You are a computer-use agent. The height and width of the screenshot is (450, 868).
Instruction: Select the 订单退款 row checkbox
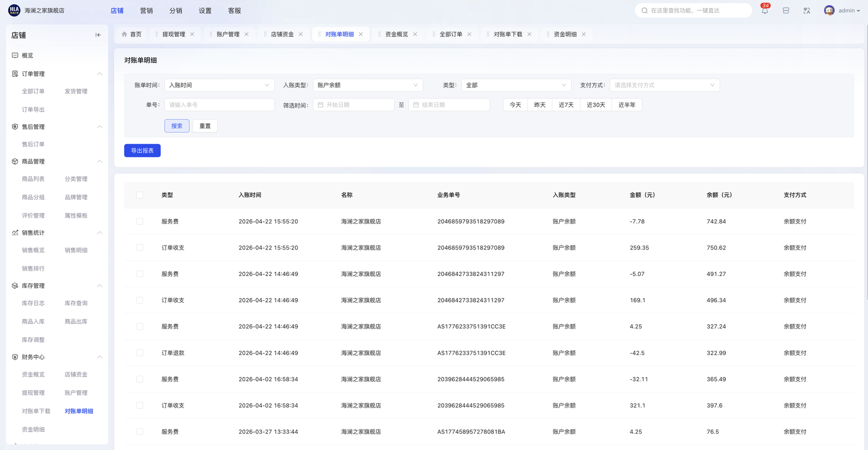click(140, 353)
